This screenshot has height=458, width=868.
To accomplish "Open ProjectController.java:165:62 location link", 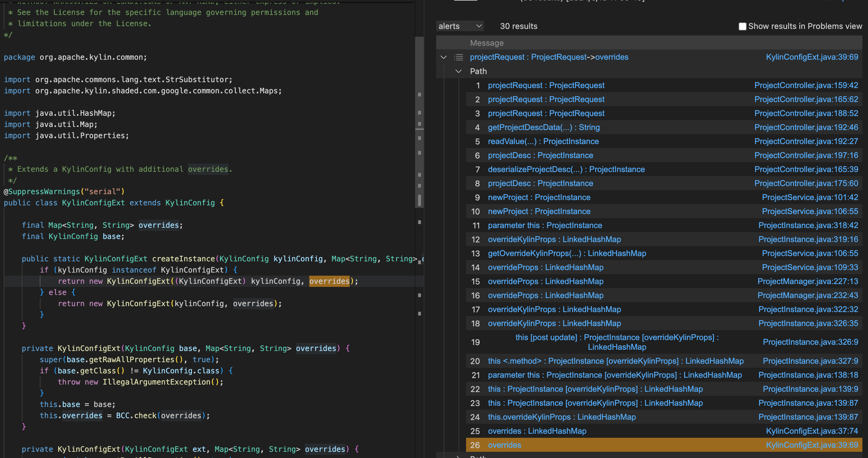I will point(806,100).
